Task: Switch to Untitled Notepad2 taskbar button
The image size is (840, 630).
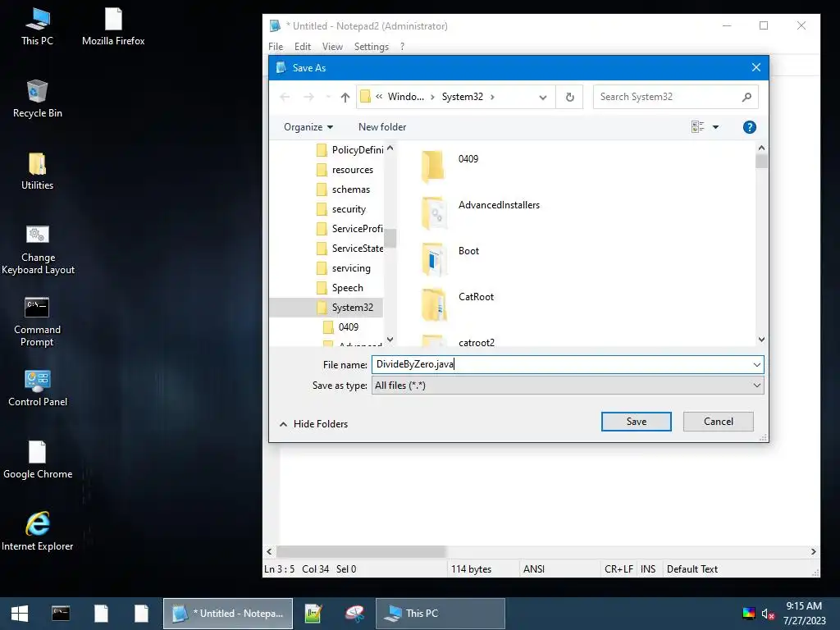Action: (x=228, y=614)
